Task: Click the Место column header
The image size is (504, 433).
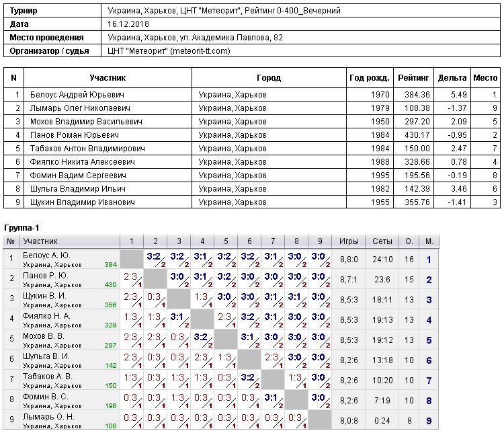Action: [485, 78]
